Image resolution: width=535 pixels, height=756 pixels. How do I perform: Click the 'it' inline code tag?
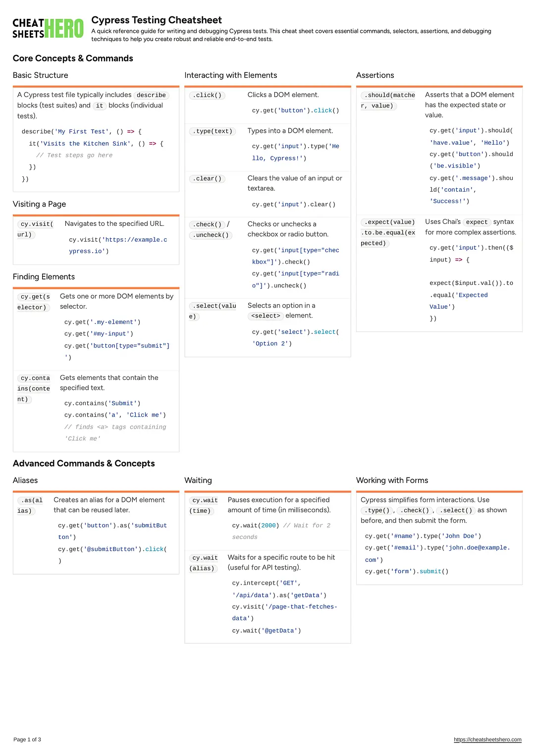100,106
